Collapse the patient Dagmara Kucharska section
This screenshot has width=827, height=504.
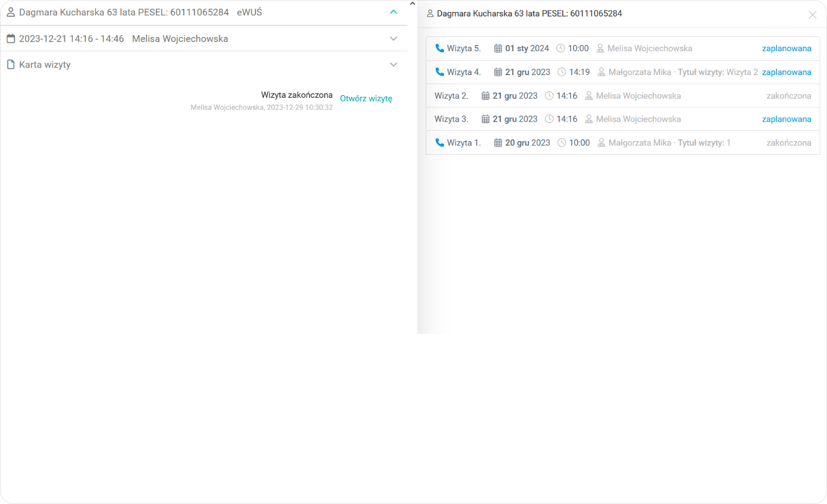394,12
